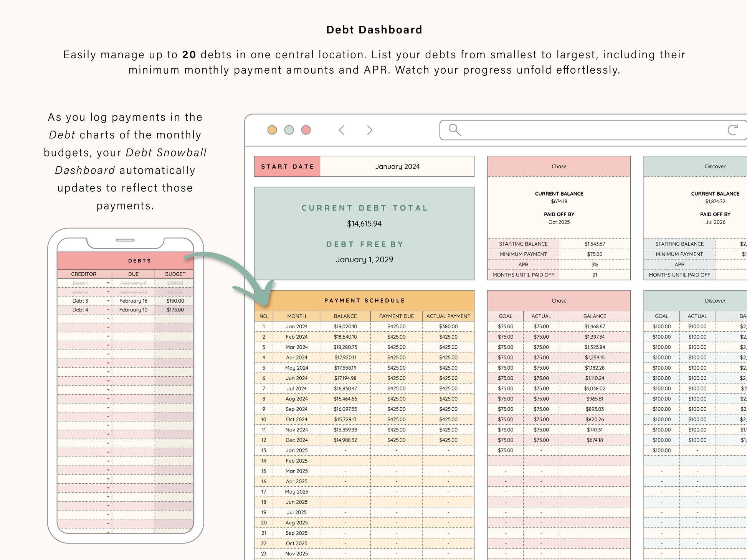
Task: Select the Chase APR value 3%
Action: (x=595, y=265)
